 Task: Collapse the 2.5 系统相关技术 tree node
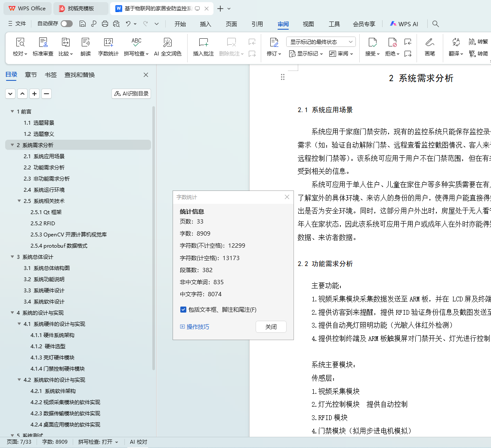(19, 201)
